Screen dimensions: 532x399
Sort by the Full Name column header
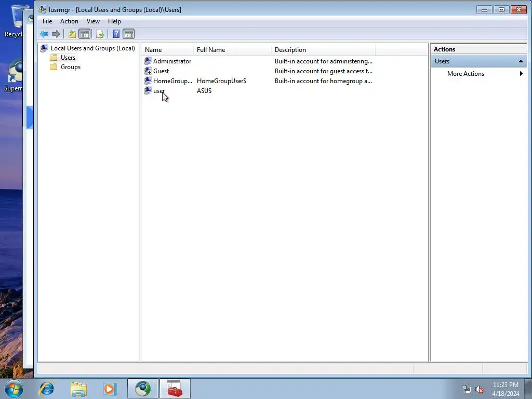point(232,49)
